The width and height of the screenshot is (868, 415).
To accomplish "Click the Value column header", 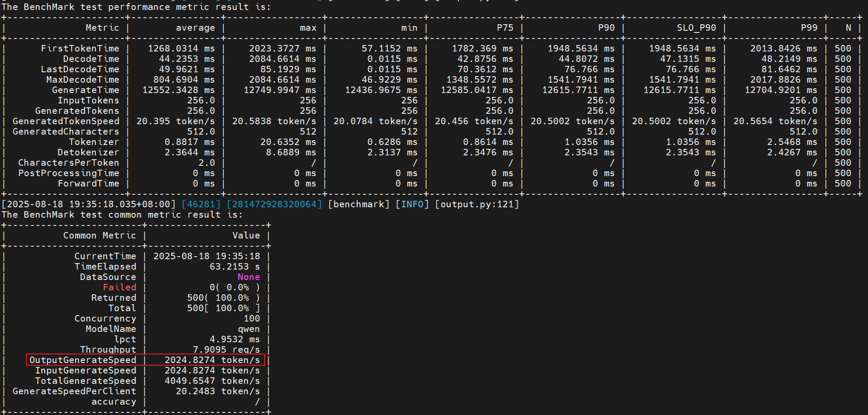I will pos(246,235).
